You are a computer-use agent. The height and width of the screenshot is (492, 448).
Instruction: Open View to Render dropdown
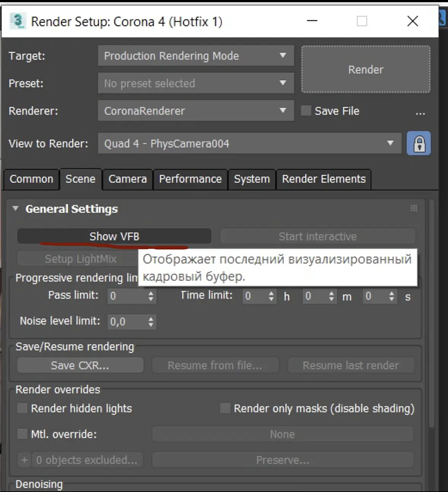click(x=249, y=143)
